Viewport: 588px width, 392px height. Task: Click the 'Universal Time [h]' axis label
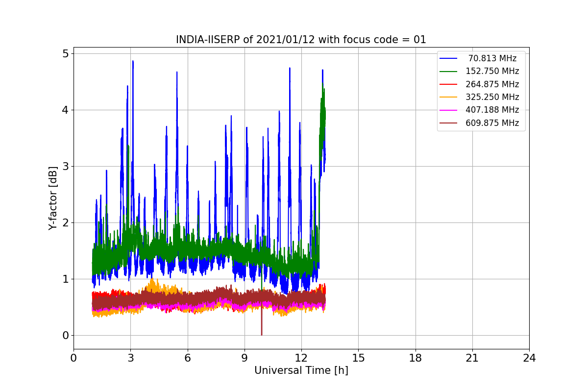(x=301, y=371)
